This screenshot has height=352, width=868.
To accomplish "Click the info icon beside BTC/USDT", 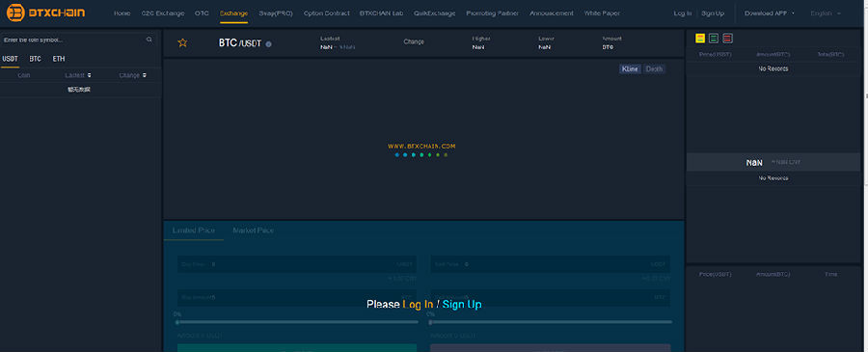I will [x=268, y=43].
